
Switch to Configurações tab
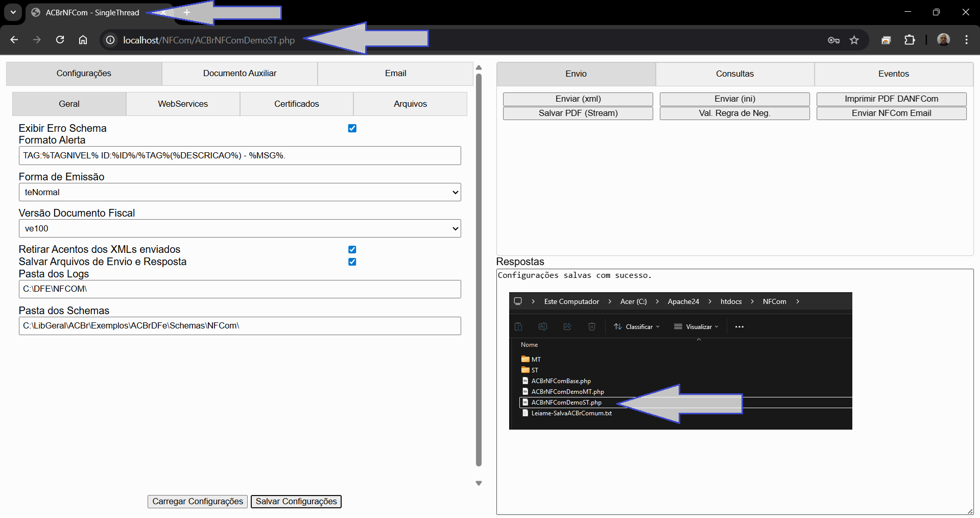[x=84, y=74]
